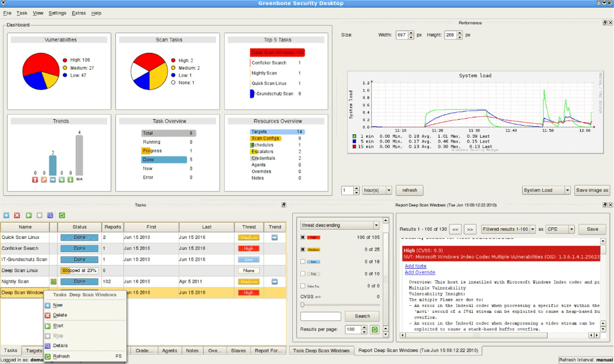The image size is (614, 364).
Task: Click the green Refresh icon in Tasks toolbar
Action: click(62, 215)
